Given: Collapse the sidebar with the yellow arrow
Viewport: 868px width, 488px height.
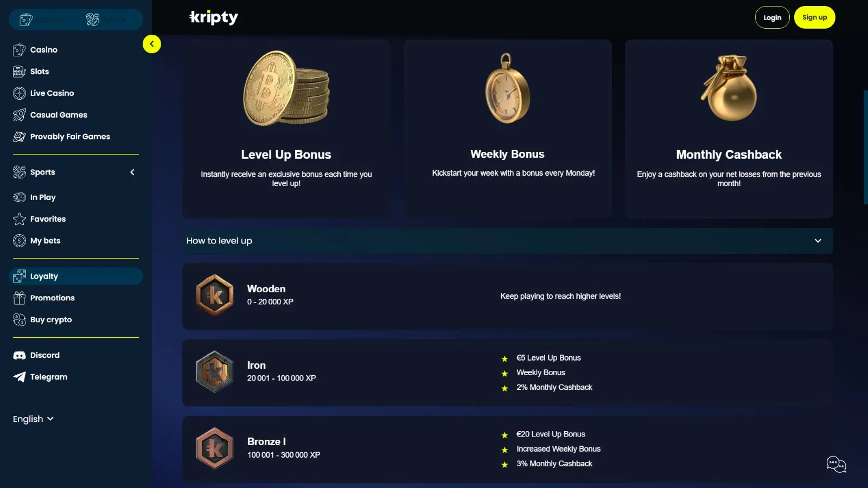Looking at the screenshot, I should pos(152,44).
